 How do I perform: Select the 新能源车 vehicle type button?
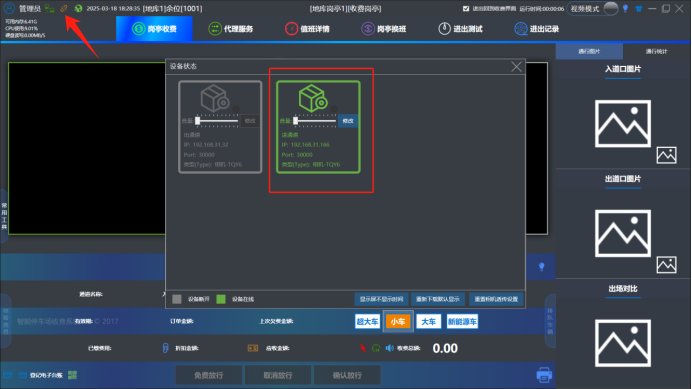(x=462, y=321)
